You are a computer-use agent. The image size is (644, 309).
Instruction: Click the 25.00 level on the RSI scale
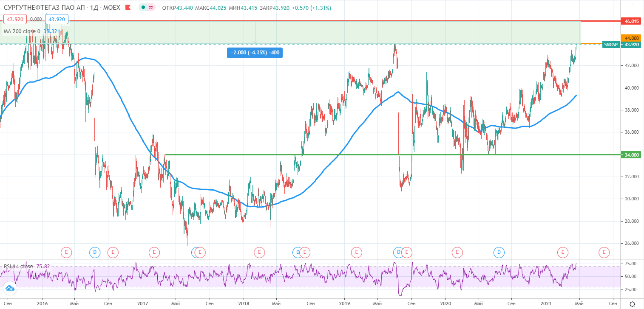tap(630, 289)
